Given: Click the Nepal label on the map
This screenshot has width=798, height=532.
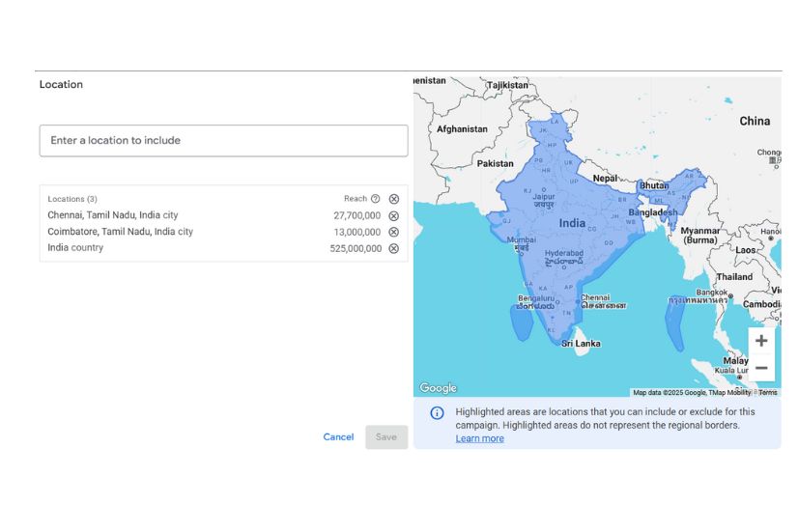Looking at the screenshot, I should pos(605,178).
